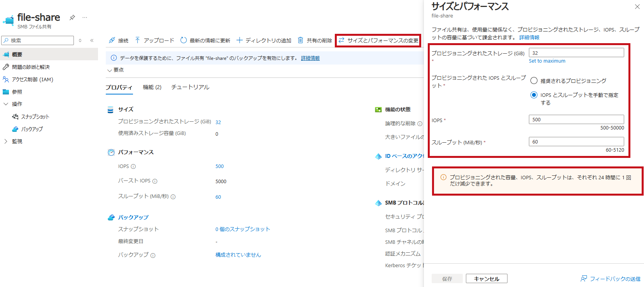Focus the プロビジョニングされたストレージ (GiB) input field
The height and width of the screenshot is (287, 644).
click(x=576, y=53)
